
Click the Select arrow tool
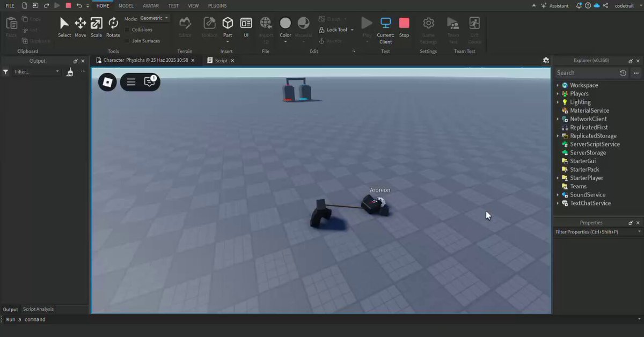pyautogui.click(x=64, y=27)
